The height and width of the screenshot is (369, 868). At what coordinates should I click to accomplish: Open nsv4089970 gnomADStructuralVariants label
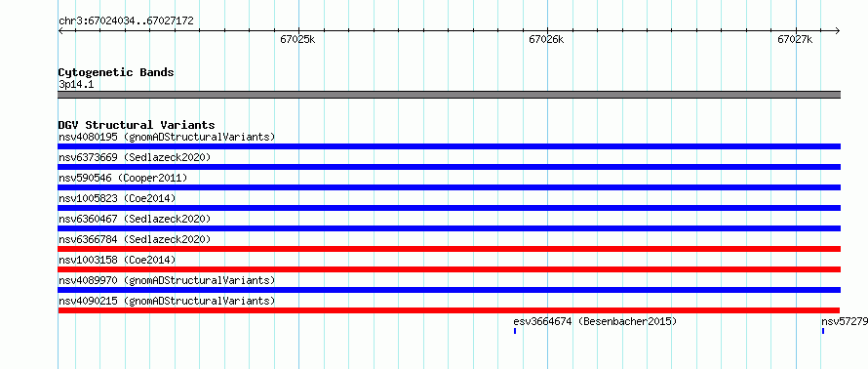click(x=167, y=280)
